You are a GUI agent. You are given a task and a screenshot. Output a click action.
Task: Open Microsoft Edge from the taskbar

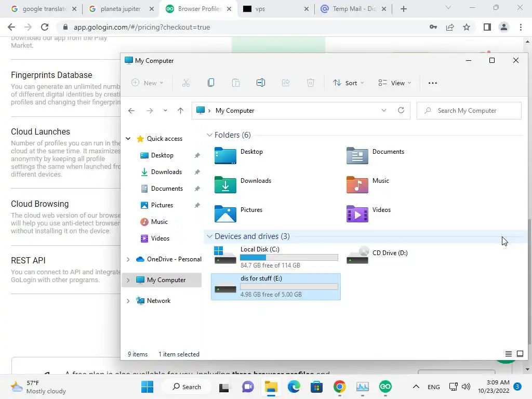(294, 387)
